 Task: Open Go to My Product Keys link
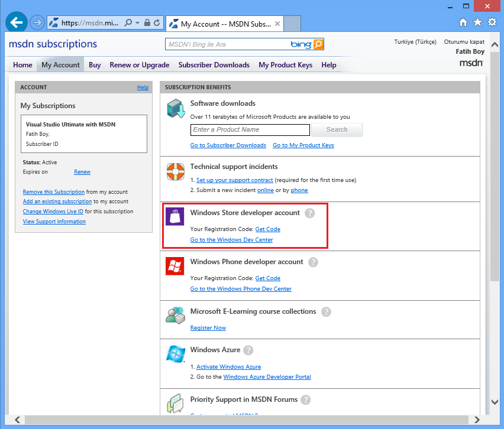[x=303, y=145]
